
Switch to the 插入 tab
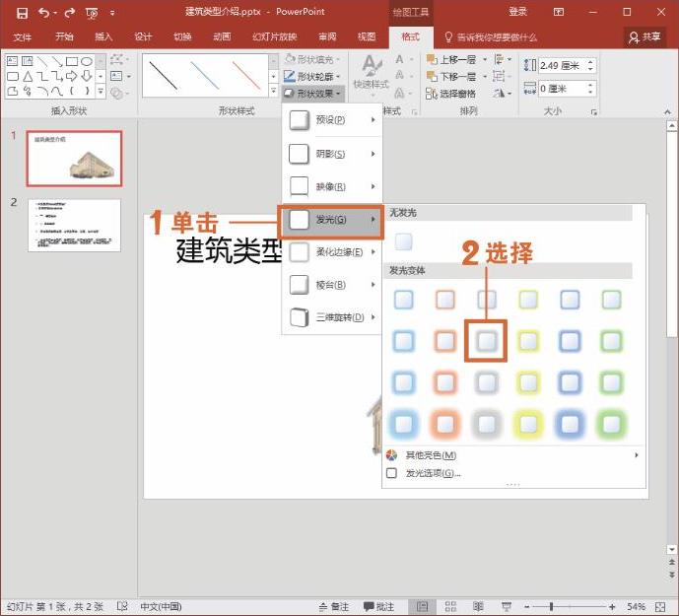[103, 36]
